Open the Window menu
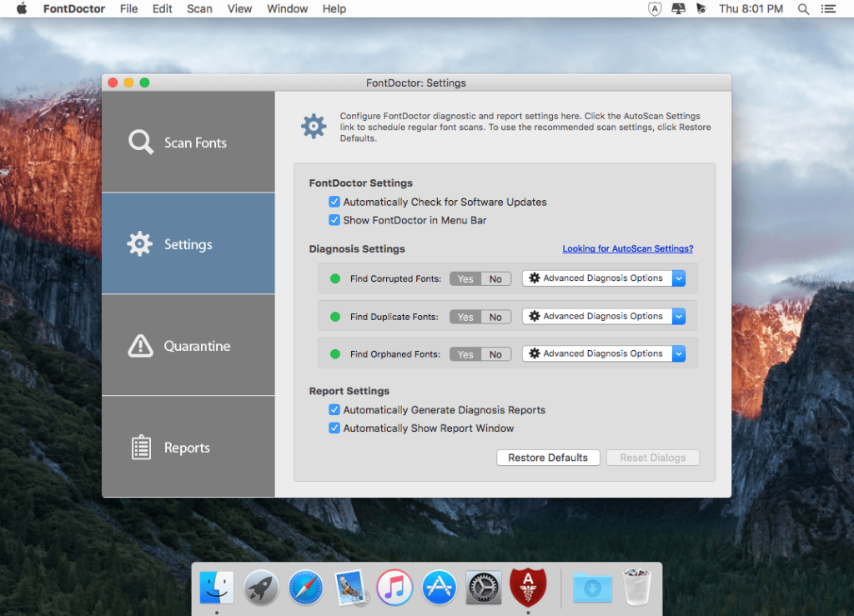This screenshot has width=854, height=616. [x=287, y=9]
